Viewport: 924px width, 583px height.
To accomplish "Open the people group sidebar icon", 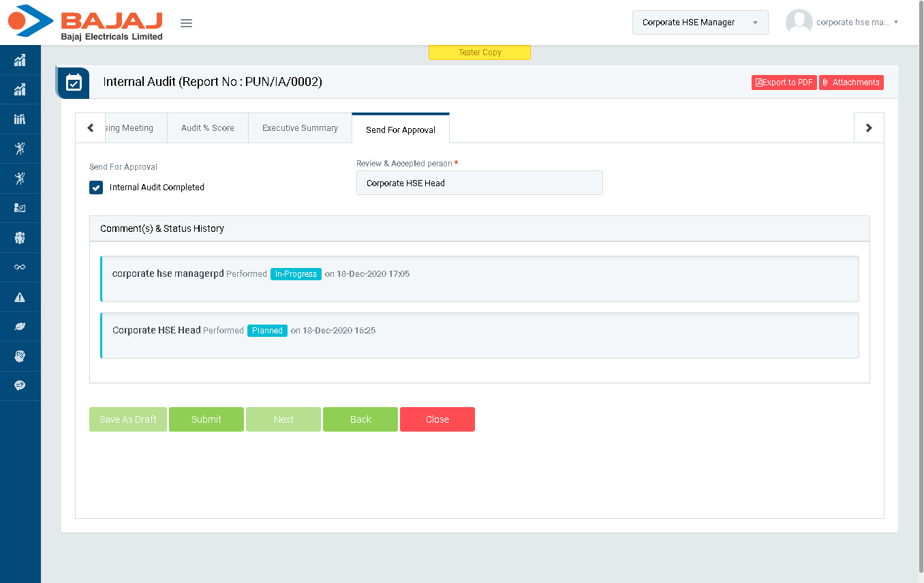I will point(20,238).
